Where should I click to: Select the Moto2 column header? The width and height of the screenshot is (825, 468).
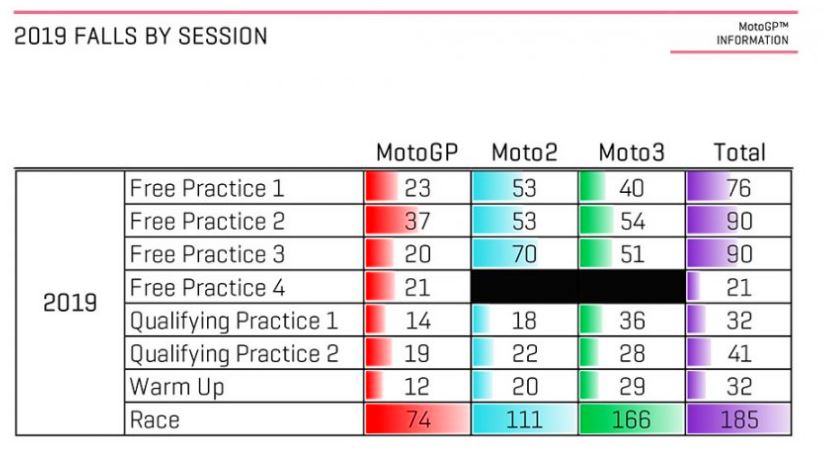coord(524,153)
